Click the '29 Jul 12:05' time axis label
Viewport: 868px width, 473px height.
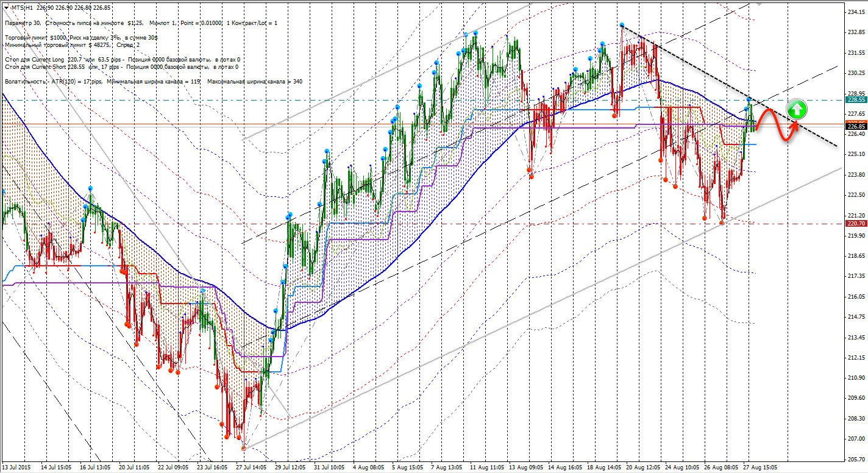coord(291,467)
